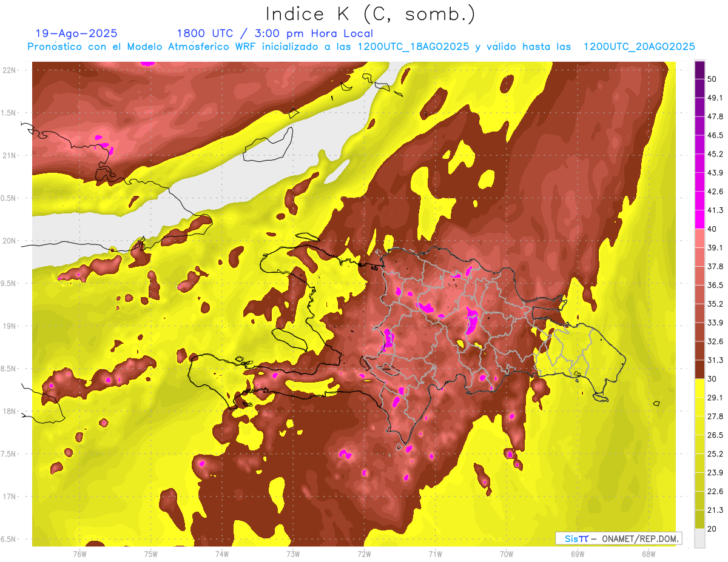
Task: Click the '69W' longitude label
Action: (x=577, y=554)
